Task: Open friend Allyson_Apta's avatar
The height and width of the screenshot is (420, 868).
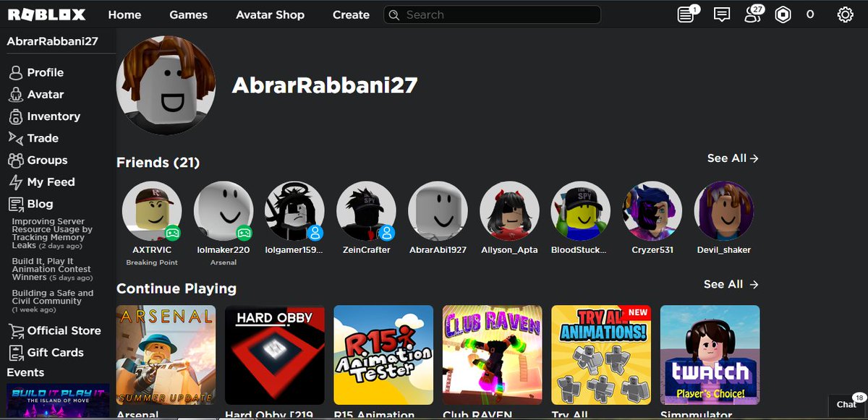Action: [509, 211]
